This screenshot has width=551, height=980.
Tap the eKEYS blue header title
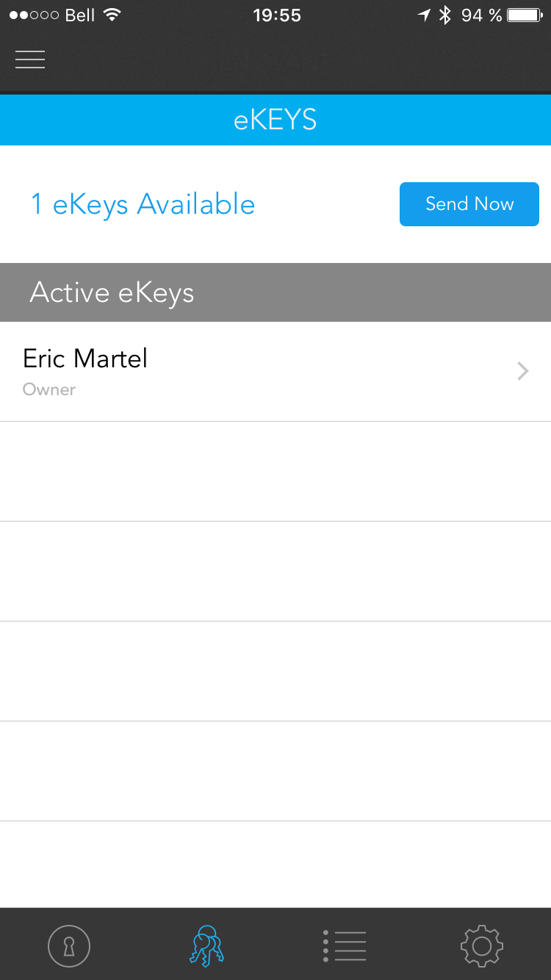click(275, 120)
